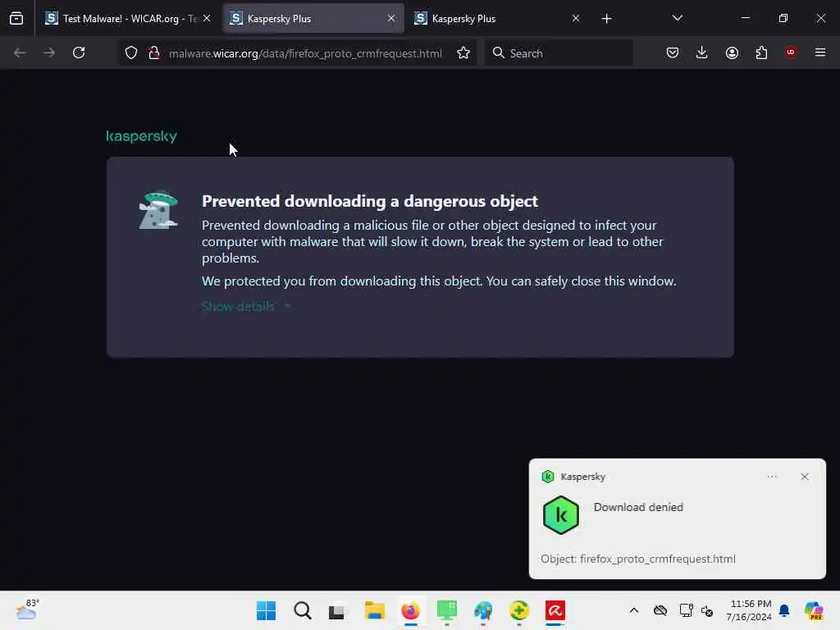Screen dimensions: 840x630
Task: Open the Firefox account menu
Action: click(732, 52)
